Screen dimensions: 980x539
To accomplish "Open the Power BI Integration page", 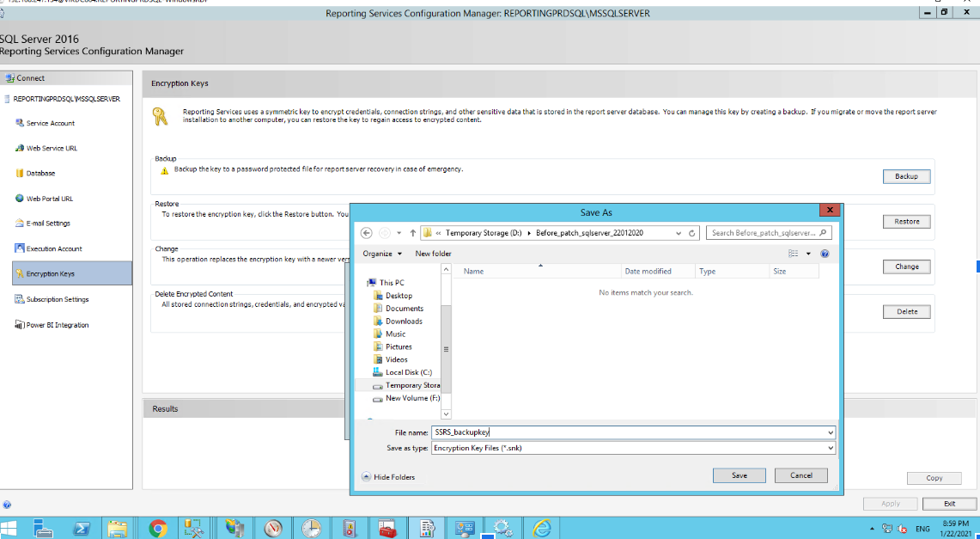I will [58, 325].
